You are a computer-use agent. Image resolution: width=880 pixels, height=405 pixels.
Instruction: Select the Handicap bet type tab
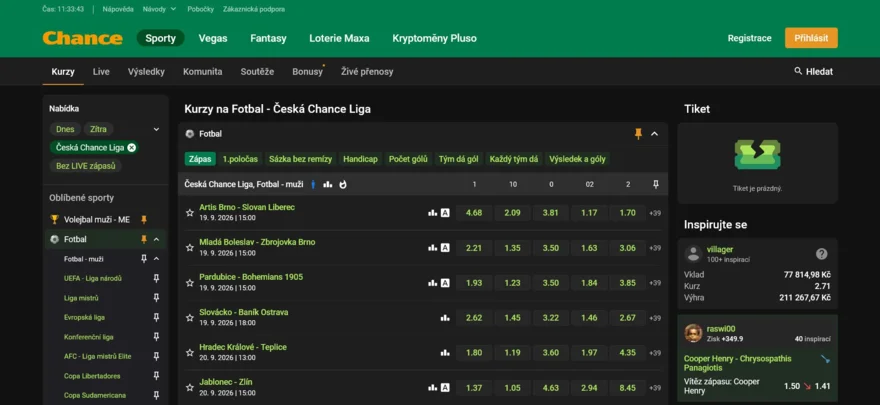[x=360, y=159]
